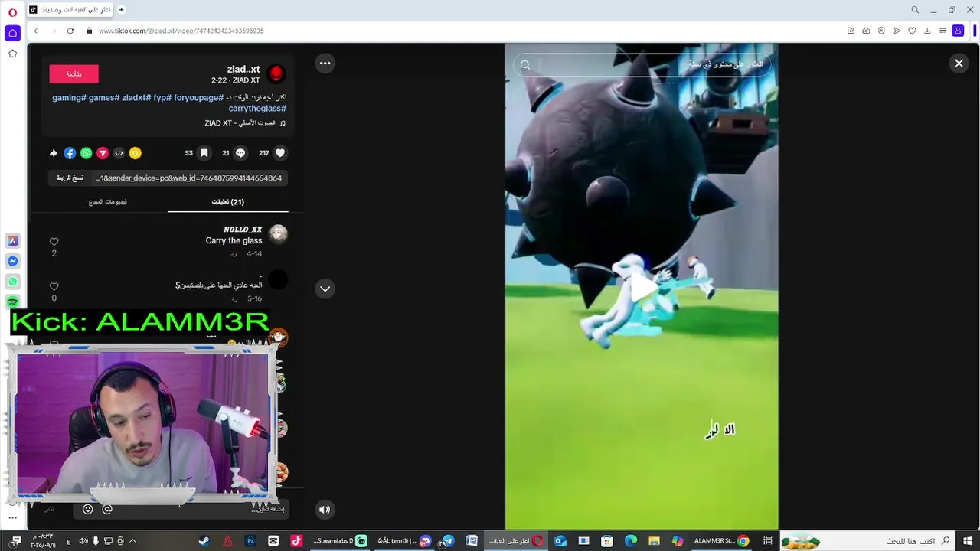Bookmark the video (53 saves)

click(x=204, y=153)
